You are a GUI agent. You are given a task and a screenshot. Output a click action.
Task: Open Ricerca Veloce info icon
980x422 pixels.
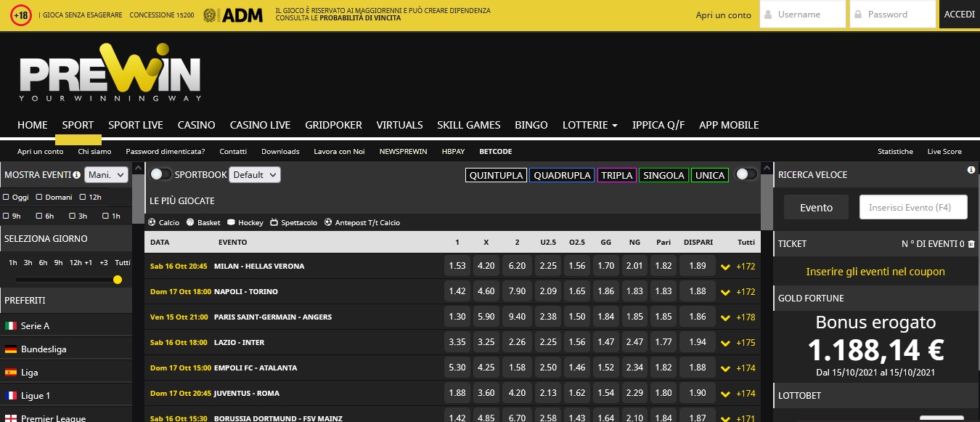[971, 170]
